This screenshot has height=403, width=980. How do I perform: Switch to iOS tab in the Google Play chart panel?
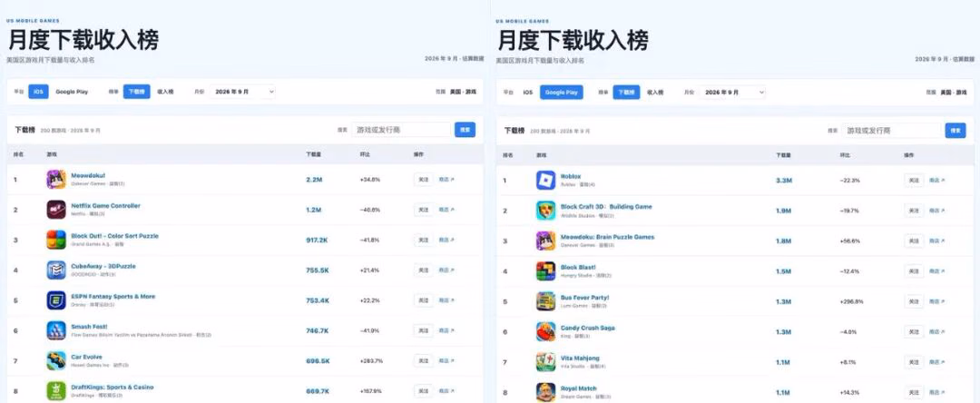pos(528,92)
